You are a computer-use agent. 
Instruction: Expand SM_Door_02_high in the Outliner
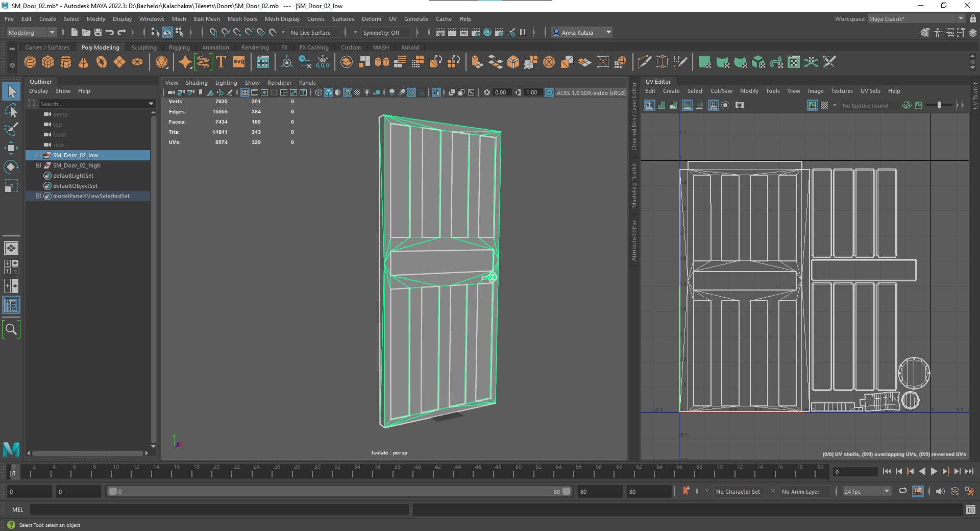coord(38,165)
